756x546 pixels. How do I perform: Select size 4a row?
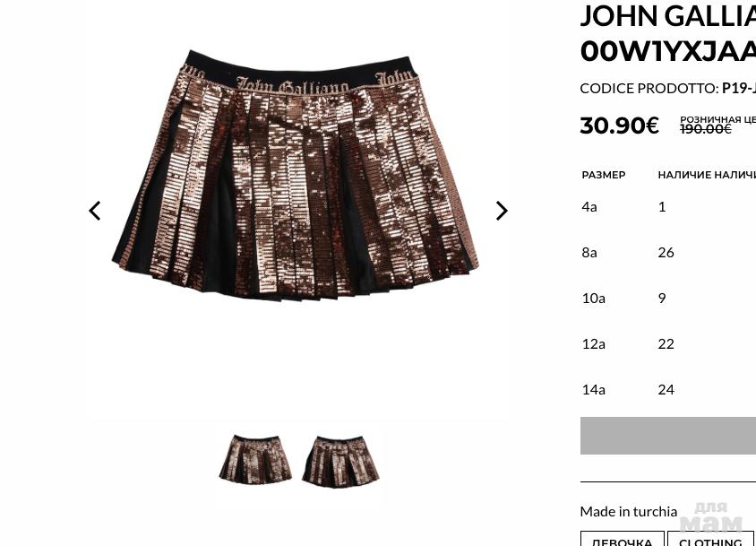667,206
